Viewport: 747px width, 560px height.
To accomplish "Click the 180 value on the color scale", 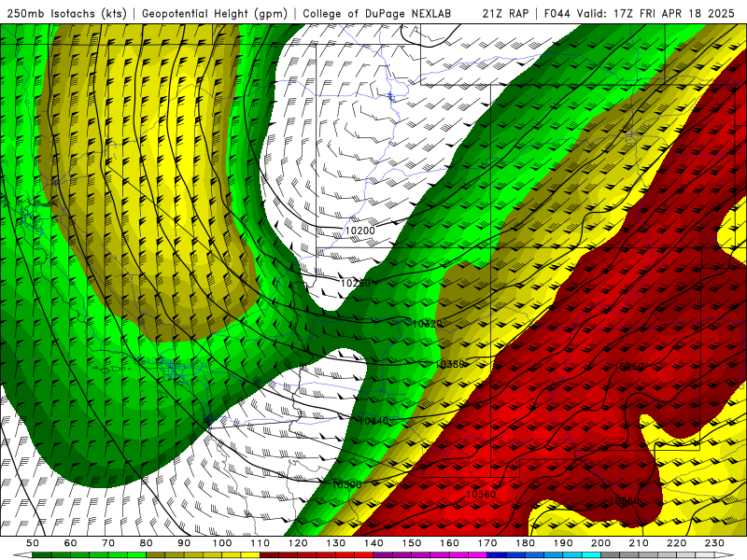I will (x=525, y=543).
